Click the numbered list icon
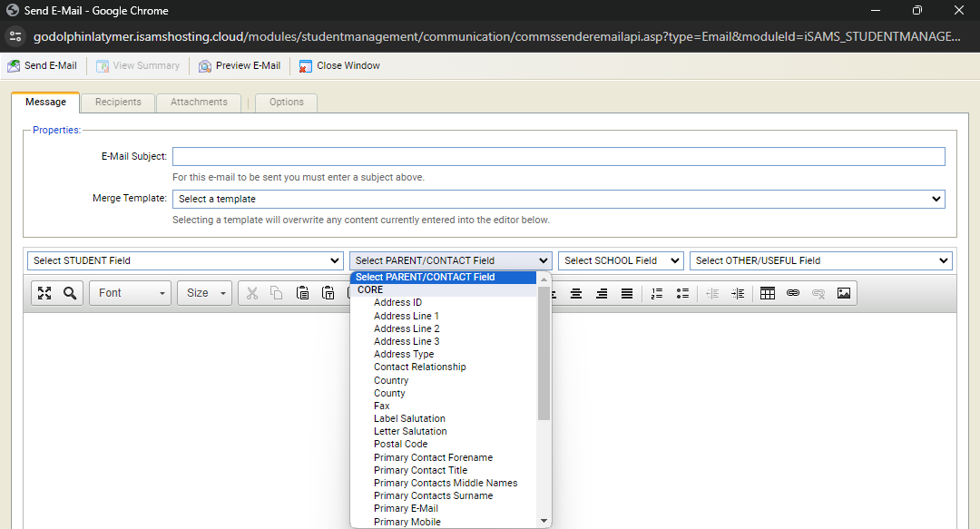The image size is (980, 529). coord(657,293)
